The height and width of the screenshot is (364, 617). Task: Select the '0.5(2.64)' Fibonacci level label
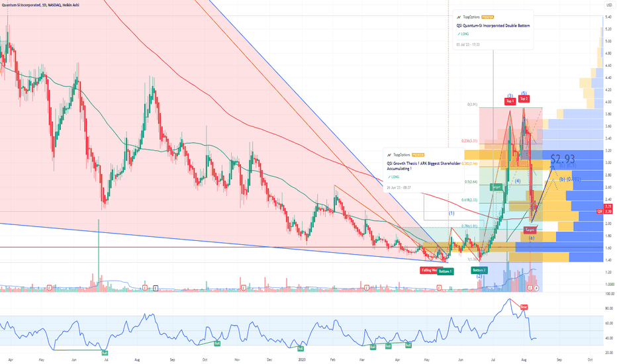tap(471, 182)
